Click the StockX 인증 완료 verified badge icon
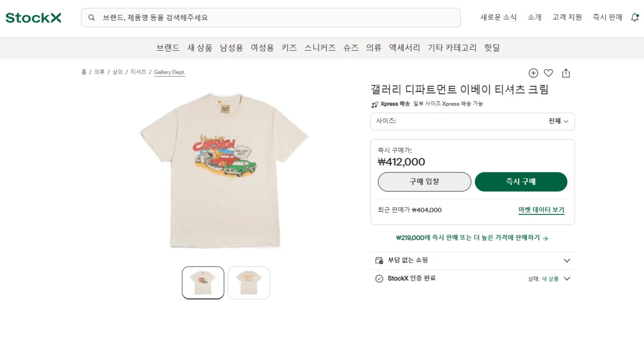This screenshot has width=644, height=339. click(x=379, y=278)
